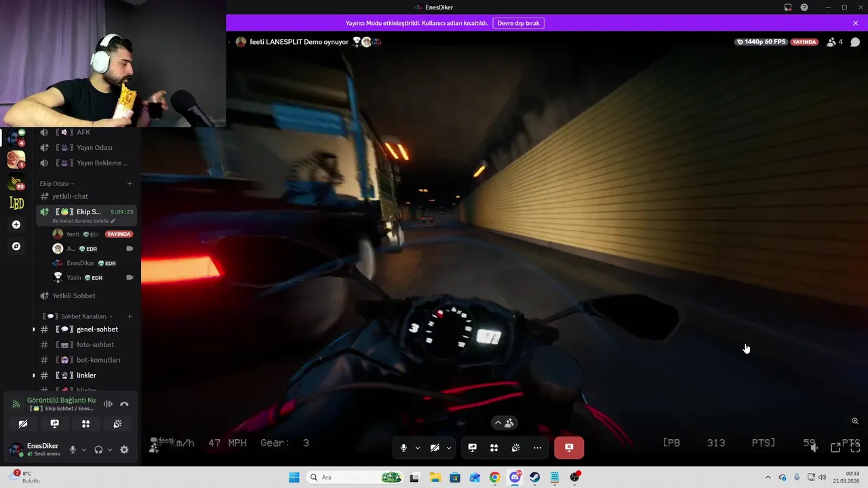This screenshot has width=868, height=488.
Task: Open microphone options arrow in stream bar
Action: pyautogui.click(x=418, y=448)
